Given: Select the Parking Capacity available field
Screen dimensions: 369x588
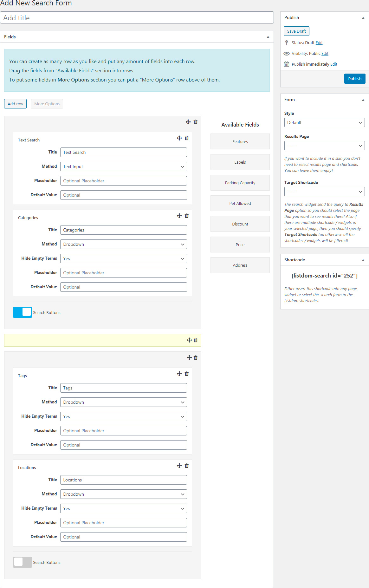Looking at the screenshot, I should [x=240, y=183].
